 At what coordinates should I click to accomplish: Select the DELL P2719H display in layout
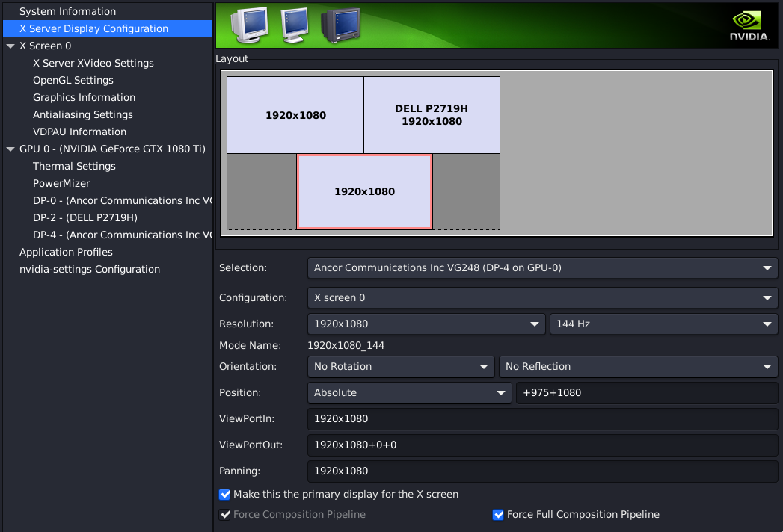pos(432,115)
